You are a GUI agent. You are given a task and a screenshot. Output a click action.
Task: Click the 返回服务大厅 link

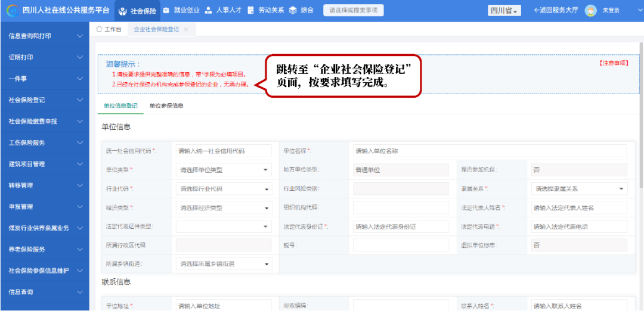[555, 11]
